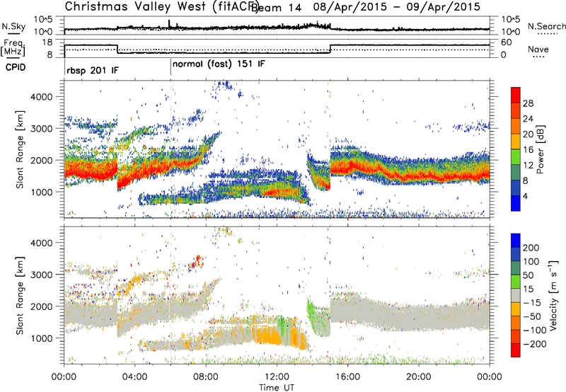Click the '18' frequency axis tick label
The width and height of the screenshot is (566, 392).
pos(47,42)
